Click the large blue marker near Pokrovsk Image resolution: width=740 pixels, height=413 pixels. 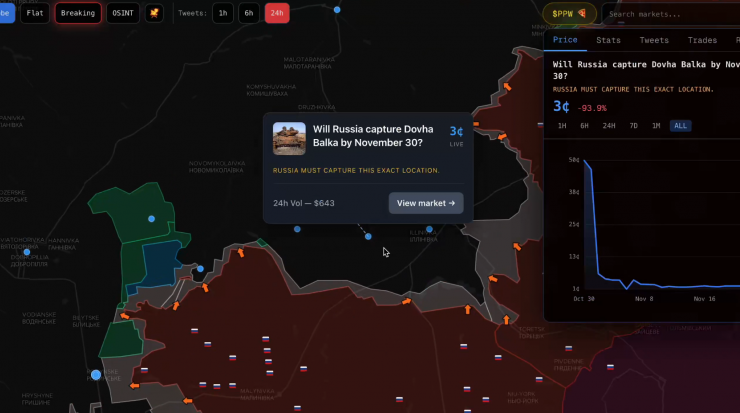[x=96, y=375]
